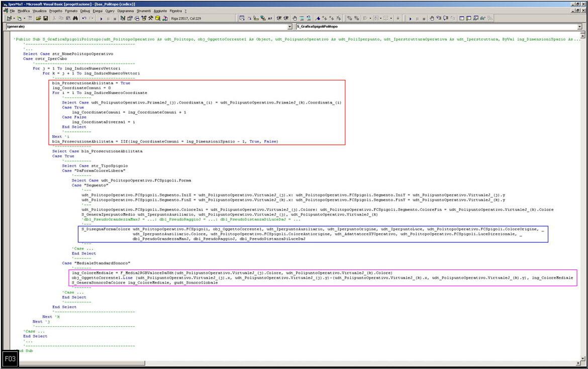Click the Lock Controls padlock toggle
Image resolution: width=588 pixels, height=369 pixels.
click(x=398, y=18)
